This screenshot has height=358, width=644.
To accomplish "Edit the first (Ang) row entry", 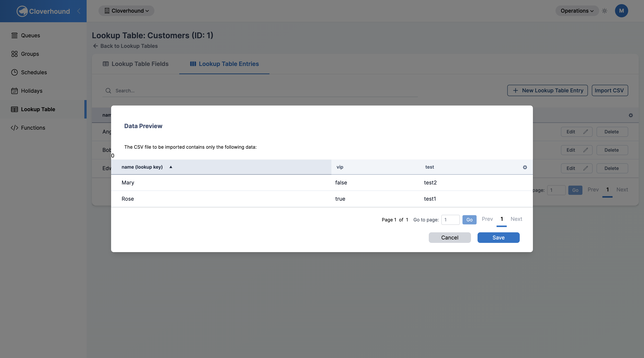I will tap(577, 132).
